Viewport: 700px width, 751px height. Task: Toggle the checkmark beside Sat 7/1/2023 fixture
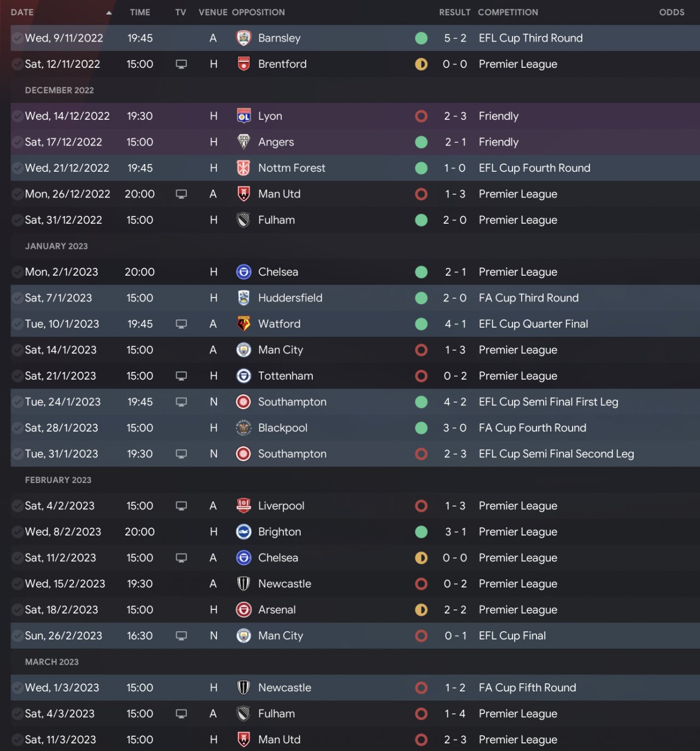click(17, 298)
